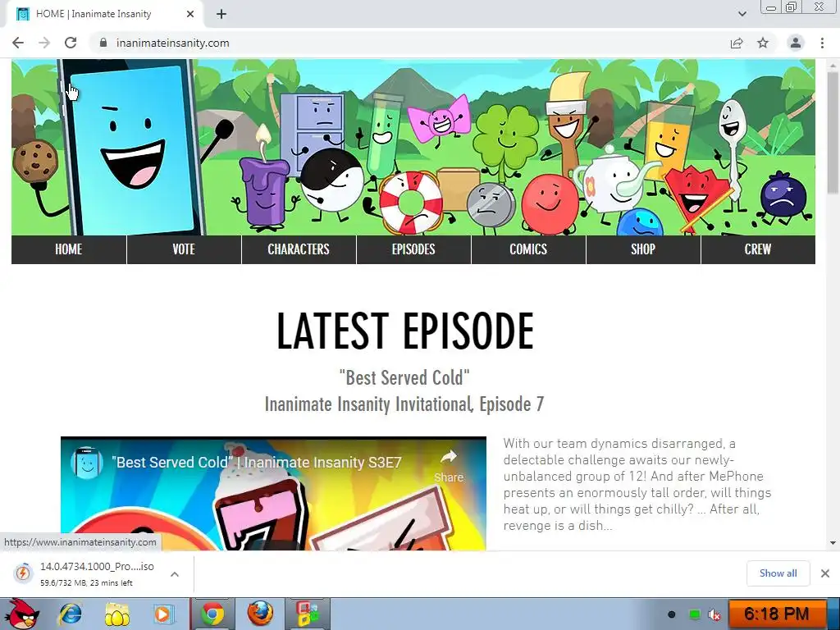840x630 pixels.
Task: Click the "Best Served Cold" episode heading
Action: [404, 377]
